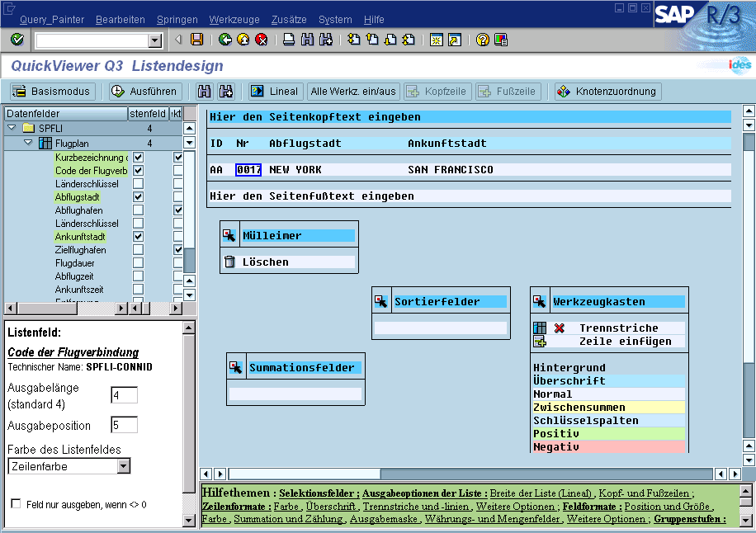The height and width of the screenshot is (533, 756).
Task: Click the yellow Help question mark icon
Action: [482, 40]
